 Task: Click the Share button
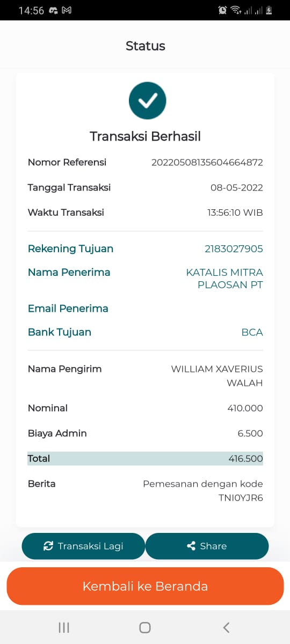[x=207, y=546]
